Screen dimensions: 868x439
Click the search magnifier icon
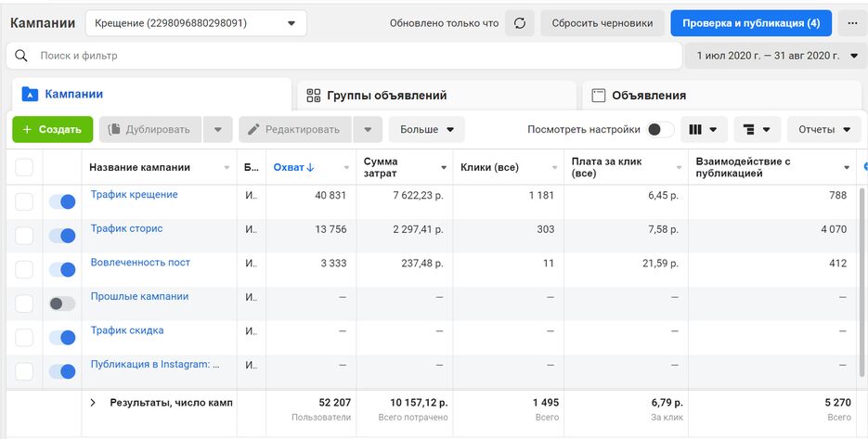click(21, 56)
